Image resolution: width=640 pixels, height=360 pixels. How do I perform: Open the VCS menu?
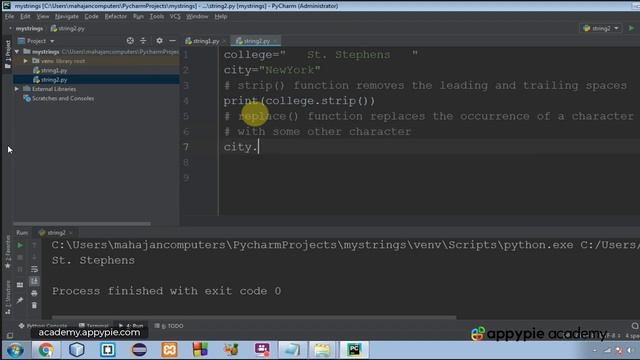coord(175,16)
